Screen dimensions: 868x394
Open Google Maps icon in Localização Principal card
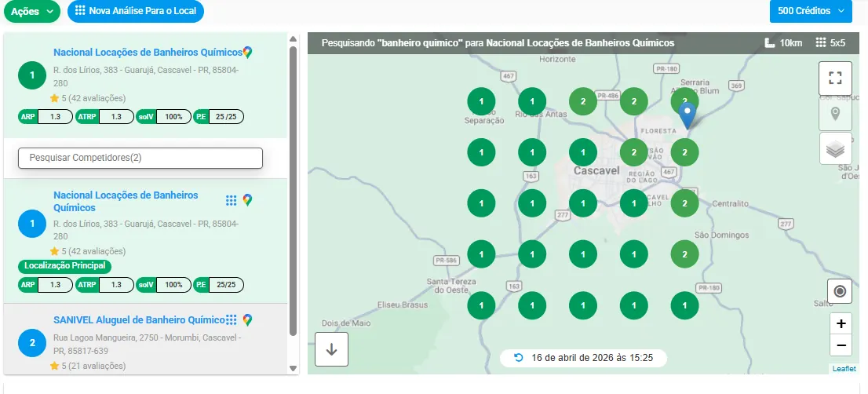(247, 200)
